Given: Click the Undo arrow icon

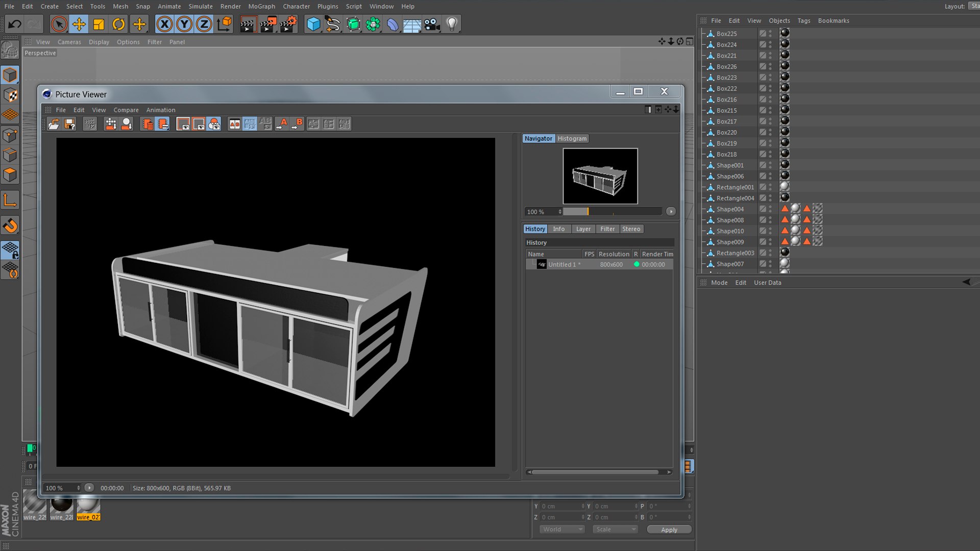Looking at the screenshot, I should click(14, 24).
